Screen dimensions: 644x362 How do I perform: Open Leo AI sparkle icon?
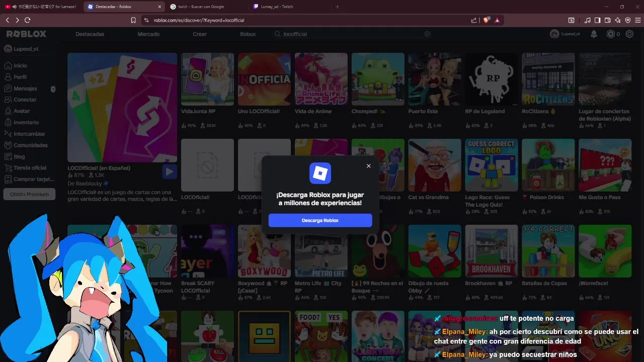[617, 20]
